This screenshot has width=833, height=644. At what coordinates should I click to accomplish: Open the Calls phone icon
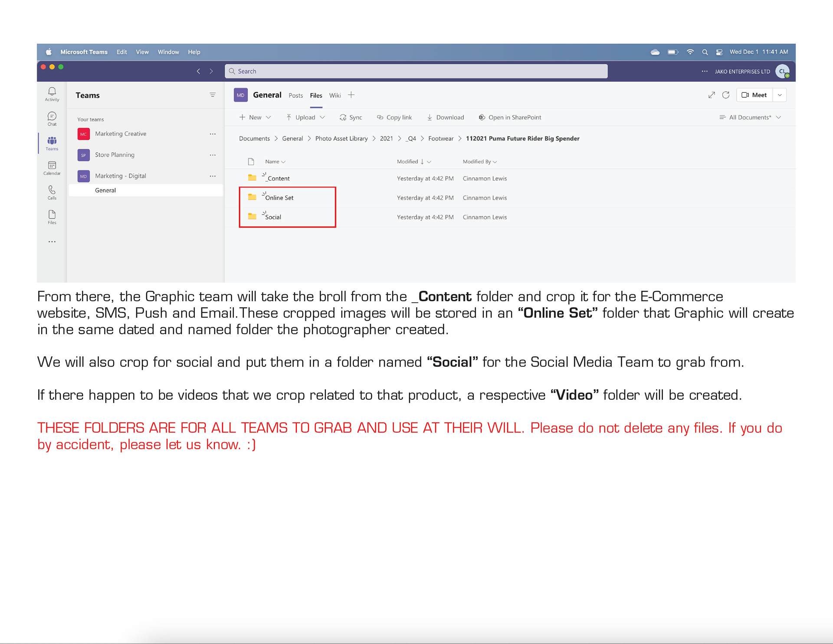coord(52,192)
